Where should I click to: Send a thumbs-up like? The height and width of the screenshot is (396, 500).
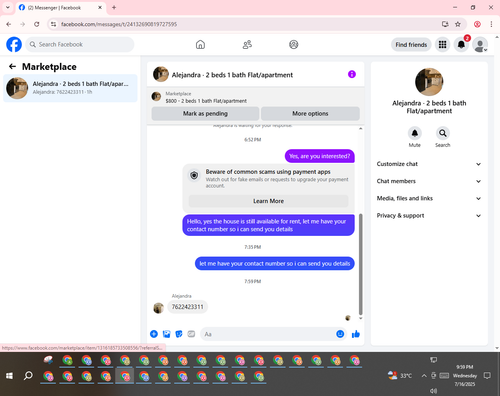pyautogui.click(x=356, y=334)
